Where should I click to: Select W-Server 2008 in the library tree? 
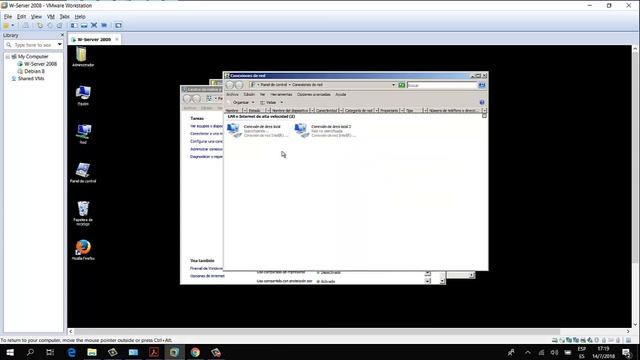point(37,64)
